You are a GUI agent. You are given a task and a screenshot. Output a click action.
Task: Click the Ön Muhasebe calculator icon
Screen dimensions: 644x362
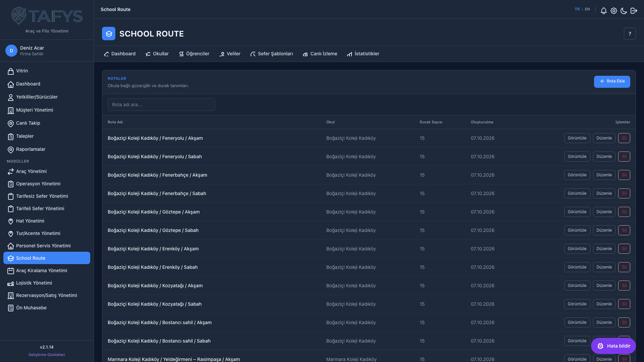tap(11, 308)
